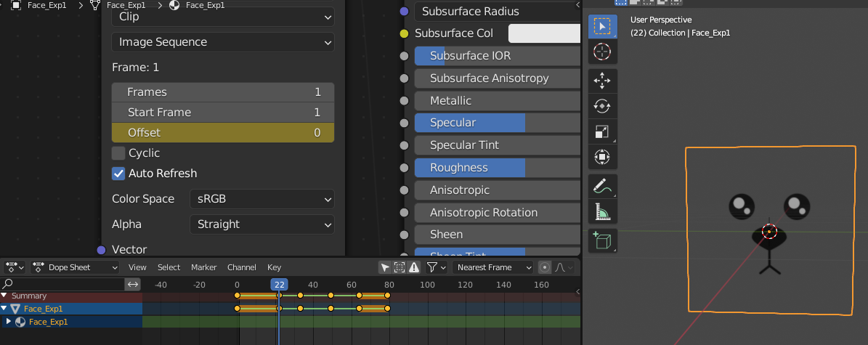This screenshot has width=868, height=345.
Task: Select the Add Cube tool
Action: tap(602, 240)
